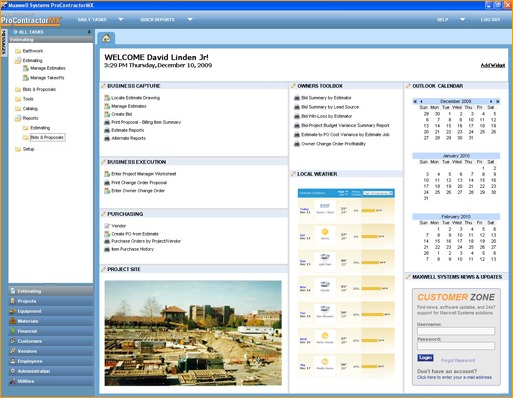
Task: Collapse the Reports tree folder
Action: (18, 118)
